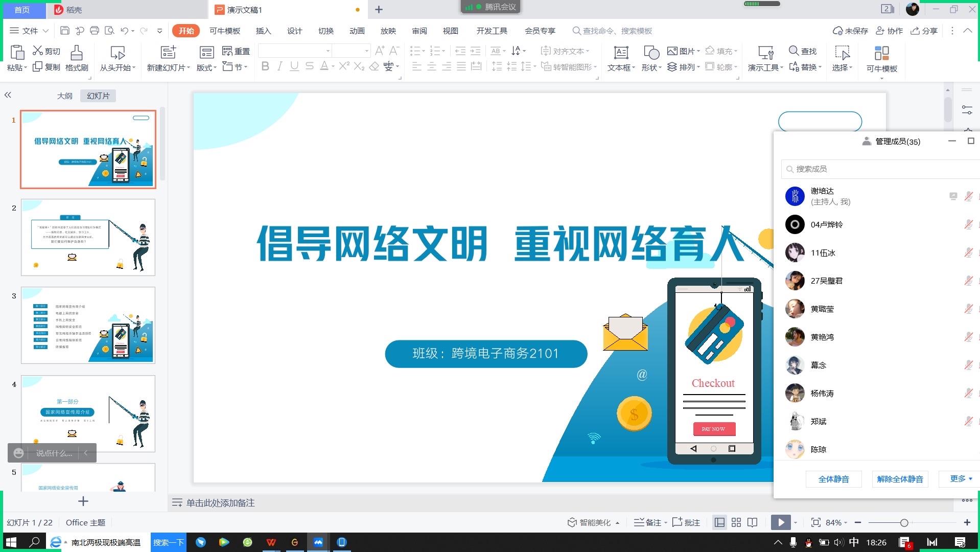
Task: Toggle Italic text formatting
Action: coord(279,66)
